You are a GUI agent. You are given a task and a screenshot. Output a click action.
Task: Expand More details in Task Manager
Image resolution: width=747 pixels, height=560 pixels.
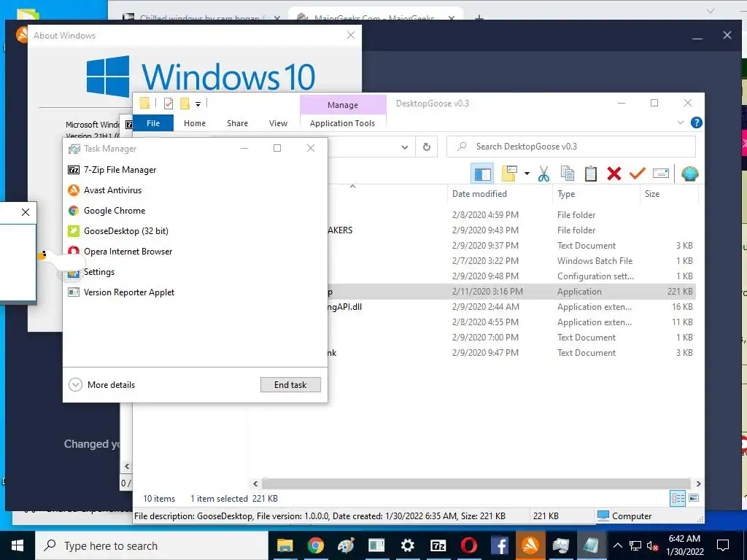102,385
